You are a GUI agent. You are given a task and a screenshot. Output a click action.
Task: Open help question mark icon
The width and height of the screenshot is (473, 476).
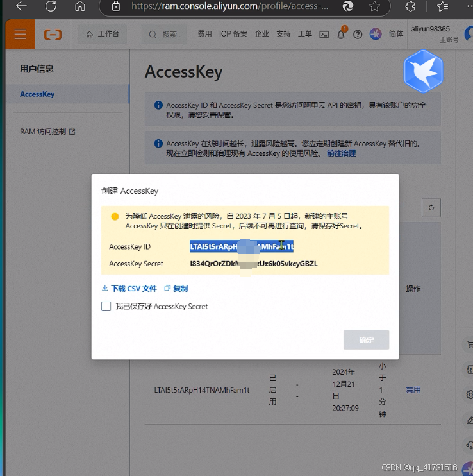pos(358,35)
